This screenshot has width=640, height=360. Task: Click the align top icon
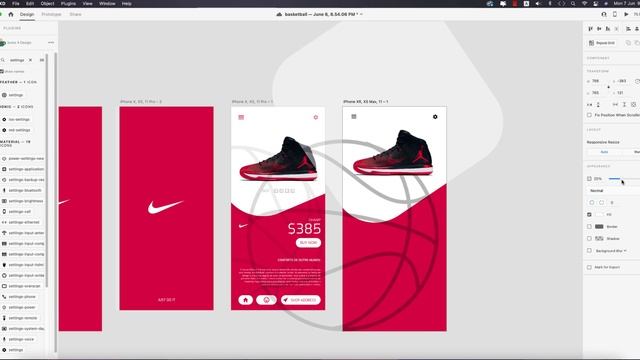pos(591,29)
